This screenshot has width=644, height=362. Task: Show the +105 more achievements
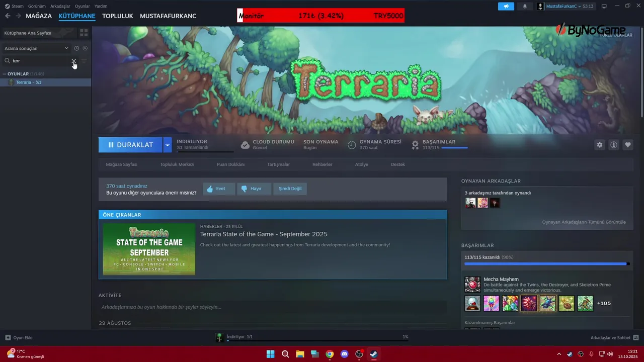(x=604, y=303)
